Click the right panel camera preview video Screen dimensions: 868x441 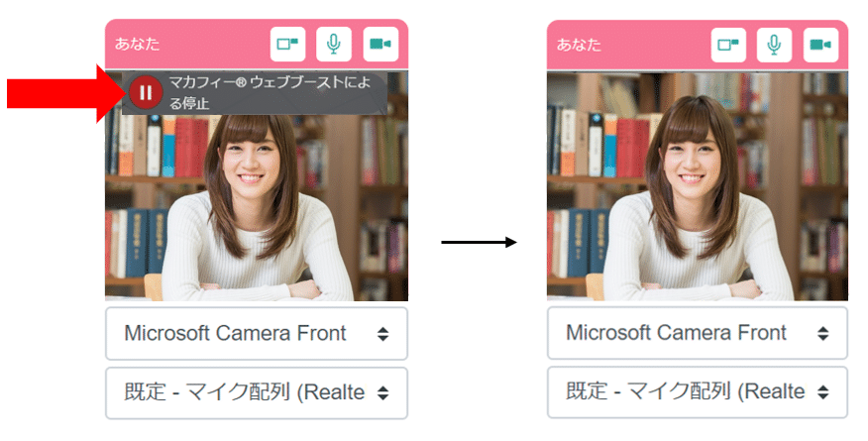[x=698, y=186]
